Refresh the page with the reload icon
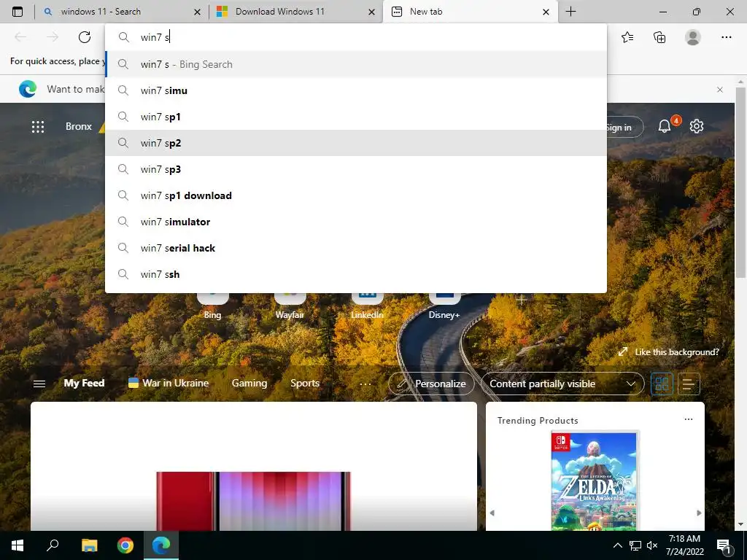The image size is (747, 560). point(85,37)
